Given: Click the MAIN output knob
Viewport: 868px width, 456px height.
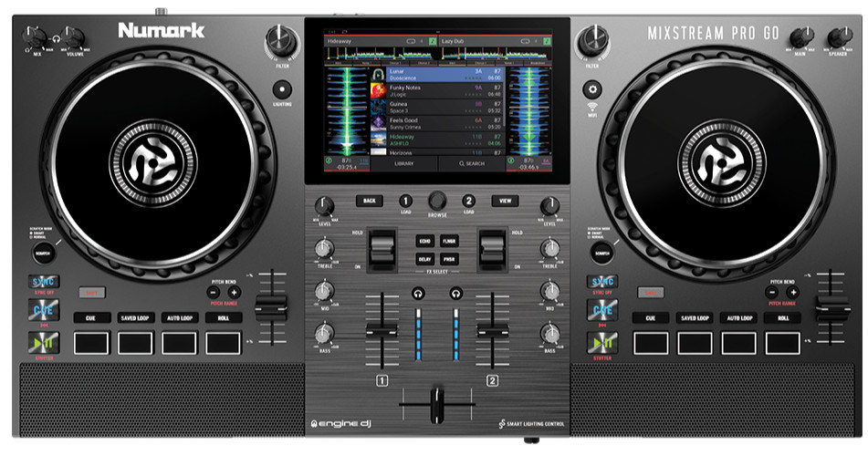Looking at the screenshot, I should (801, 38).
